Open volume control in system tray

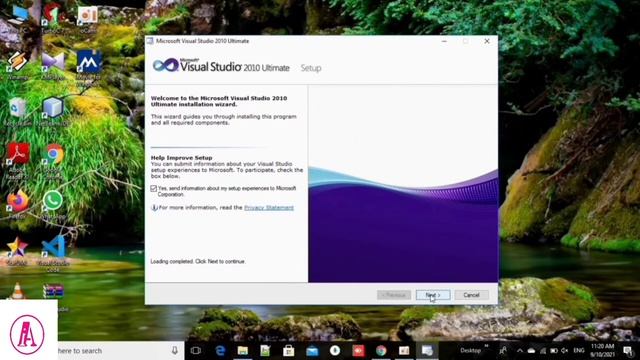click(x=564, y=351)
